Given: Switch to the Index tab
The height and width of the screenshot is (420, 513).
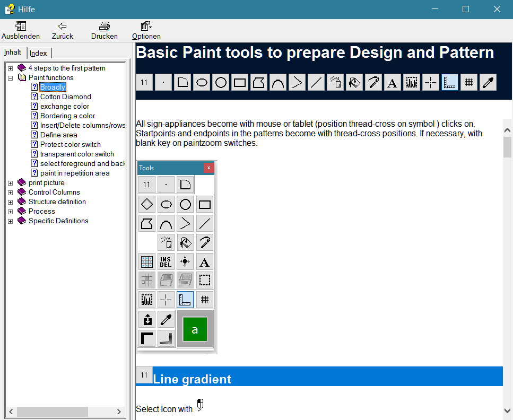Looking at the screenshot, I should [x=39, y=53].
